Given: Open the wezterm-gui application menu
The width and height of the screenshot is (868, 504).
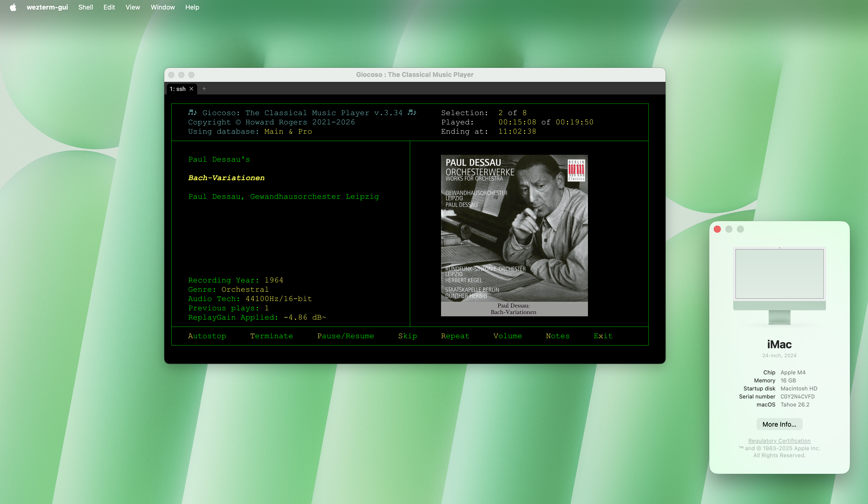Looking at the screenshot, I should tap(47, 7).
